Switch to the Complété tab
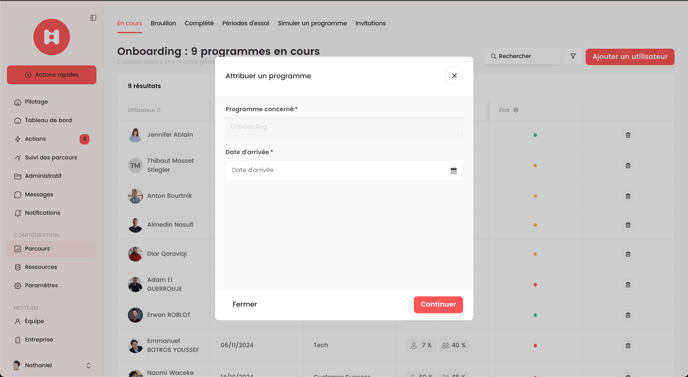Image resolution: width=688 pixels, height=377 pixels. coord(199,23)
